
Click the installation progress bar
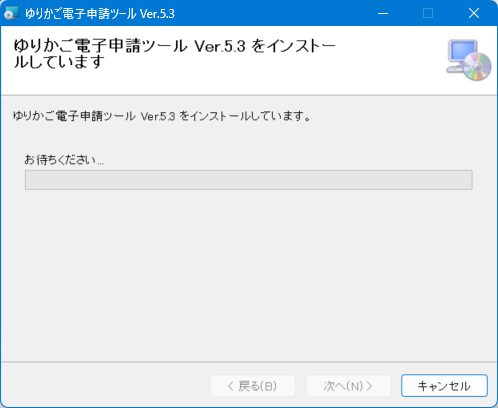249,180
